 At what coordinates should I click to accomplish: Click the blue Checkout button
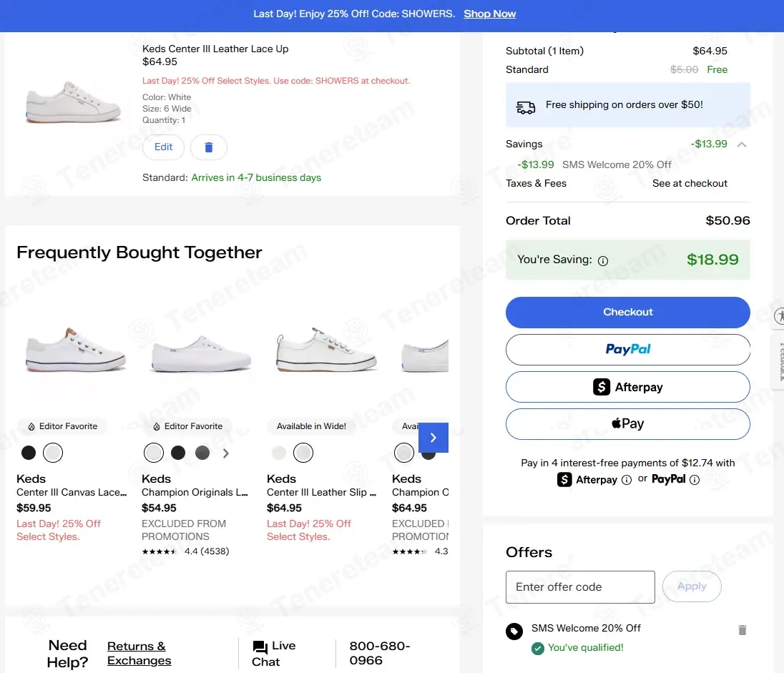pos(627,312)
